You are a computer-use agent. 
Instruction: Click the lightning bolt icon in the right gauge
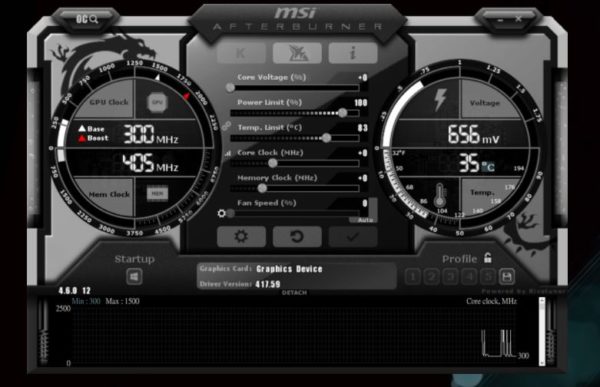[x=440, y=100]
